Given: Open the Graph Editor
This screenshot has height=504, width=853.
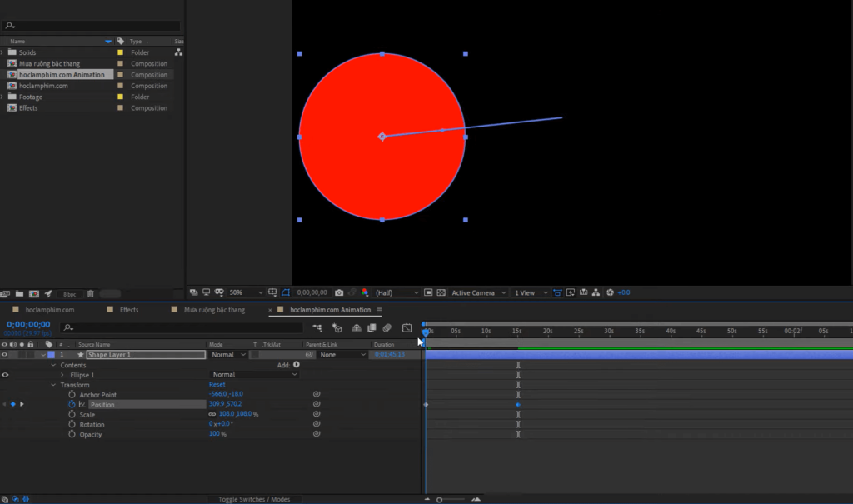Looking at the screenshot, I should point(407,327).
